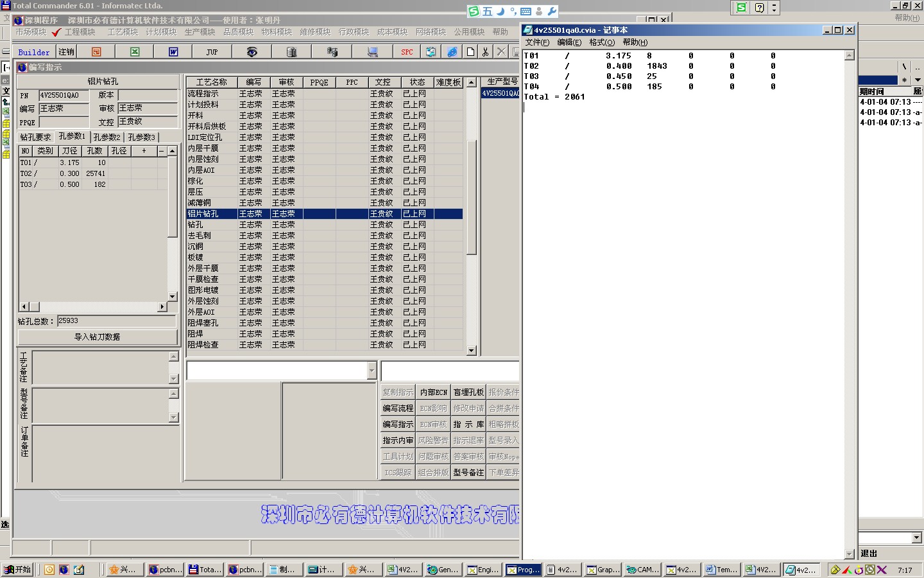Click the 开始 Start button
The image size is (924, 578).
(17, 570)
